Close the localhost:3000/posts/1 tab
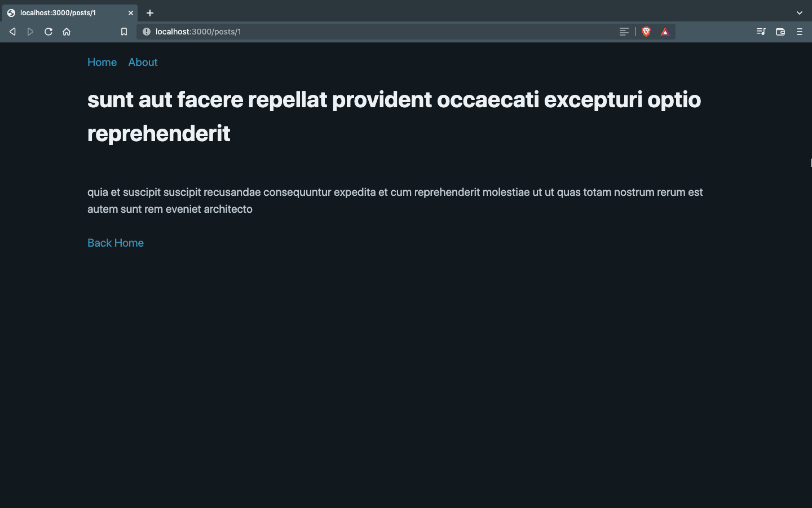 tap(130, 12)
